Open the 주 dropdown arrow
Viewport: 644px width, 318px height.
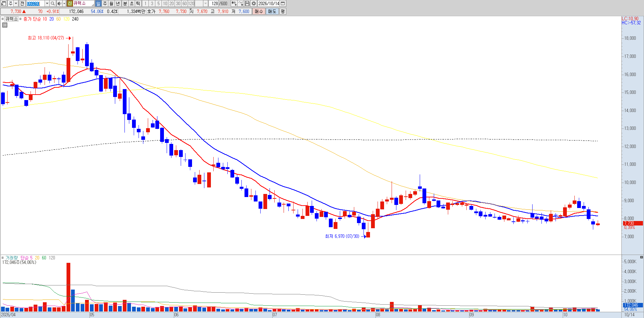16,3
